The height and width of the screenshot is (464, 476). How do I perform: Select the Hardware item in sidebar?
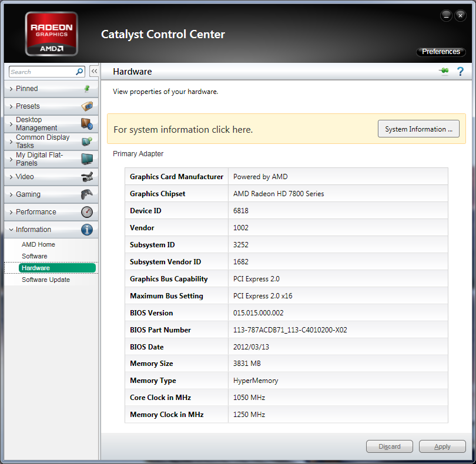(x=57, y=268)
